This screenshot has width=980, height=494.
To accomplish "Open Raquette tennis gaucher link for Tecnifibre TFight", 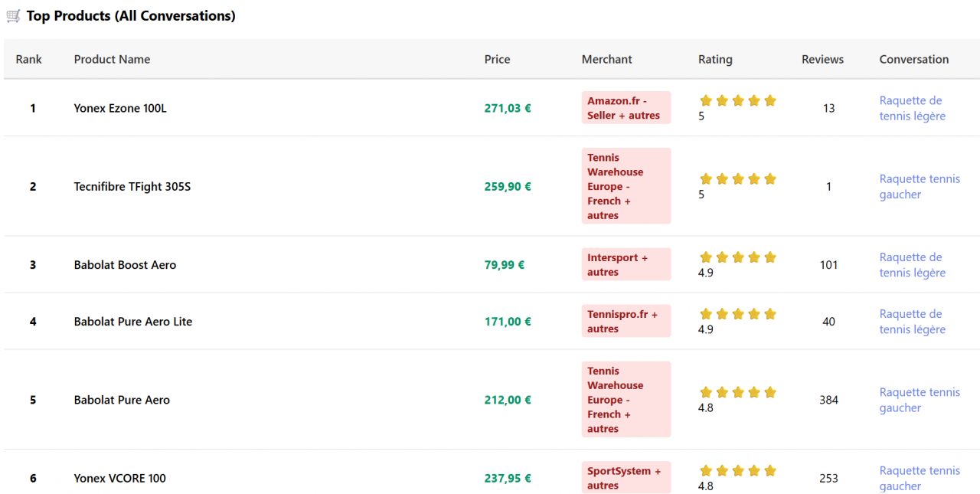I will tap(920, 186).
